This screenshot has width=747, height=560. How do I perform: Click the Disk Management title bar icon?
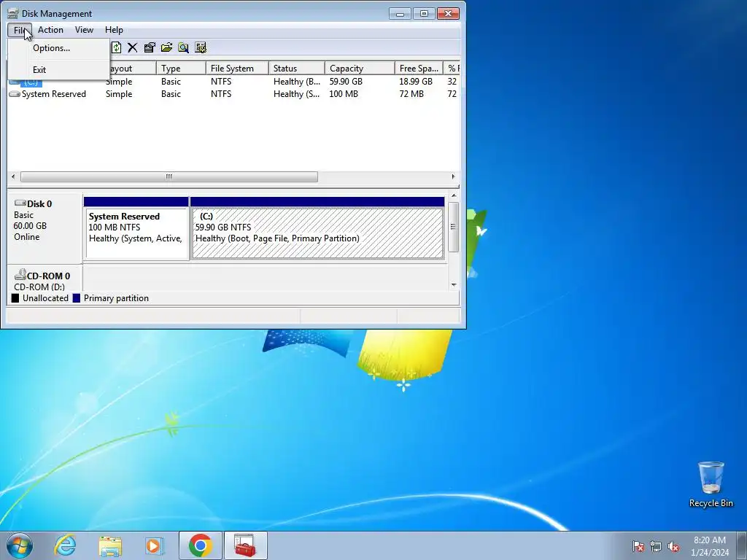tap(13, 13)
